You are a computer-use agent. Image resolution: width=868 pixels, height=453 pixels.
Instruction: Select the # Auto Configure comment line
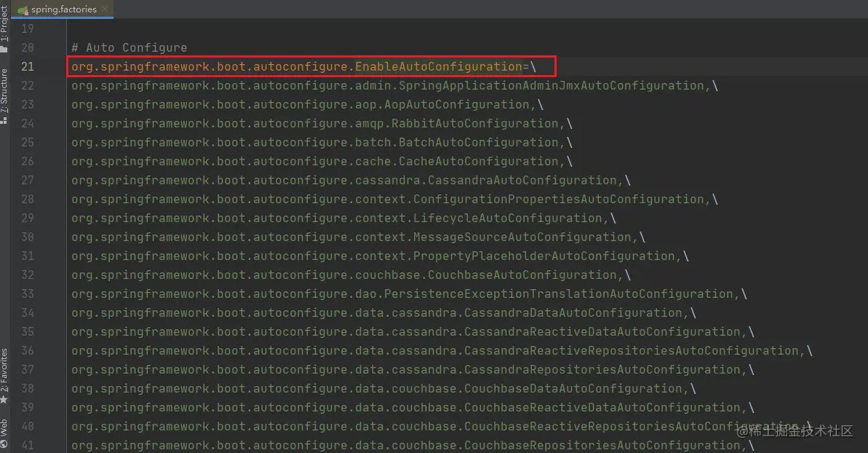click(128, 47)
